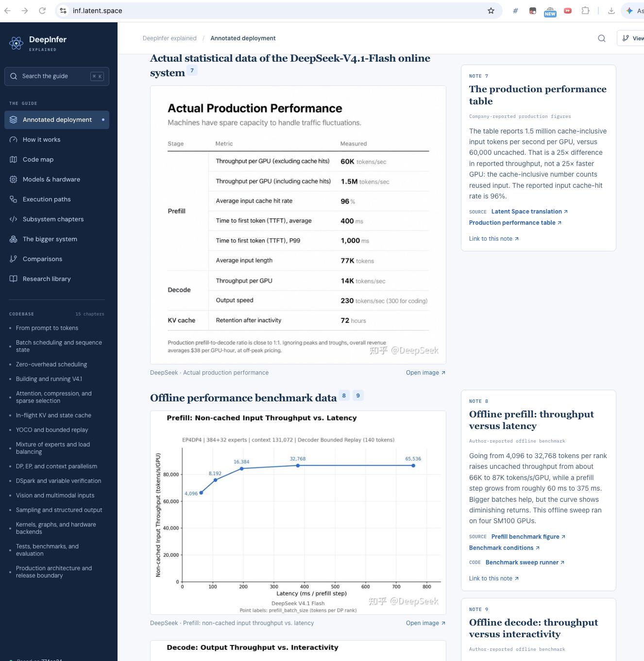This screenshot has width=644, height=661.
Task: Click the Subsystem chapters code-brackets icon
Action: (14, 219)
